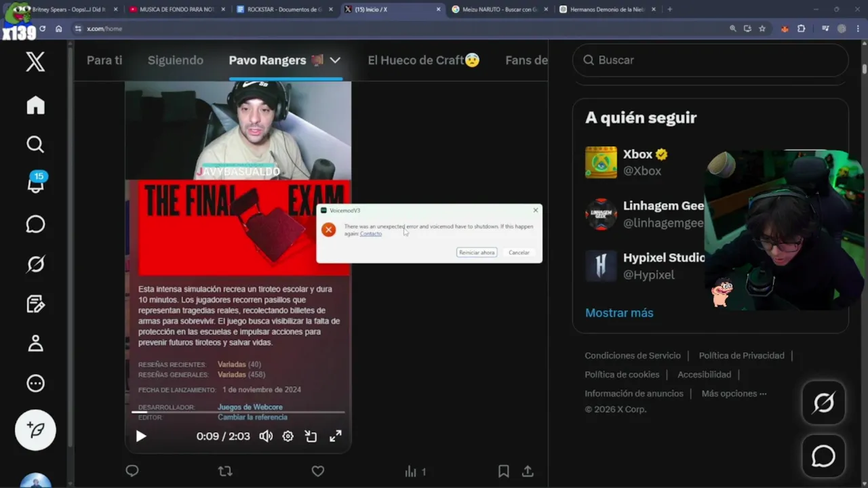Click Reiniciar ahora in Voicemod dialog
This screenshot has height=488, width=868.
pos(477,252)
